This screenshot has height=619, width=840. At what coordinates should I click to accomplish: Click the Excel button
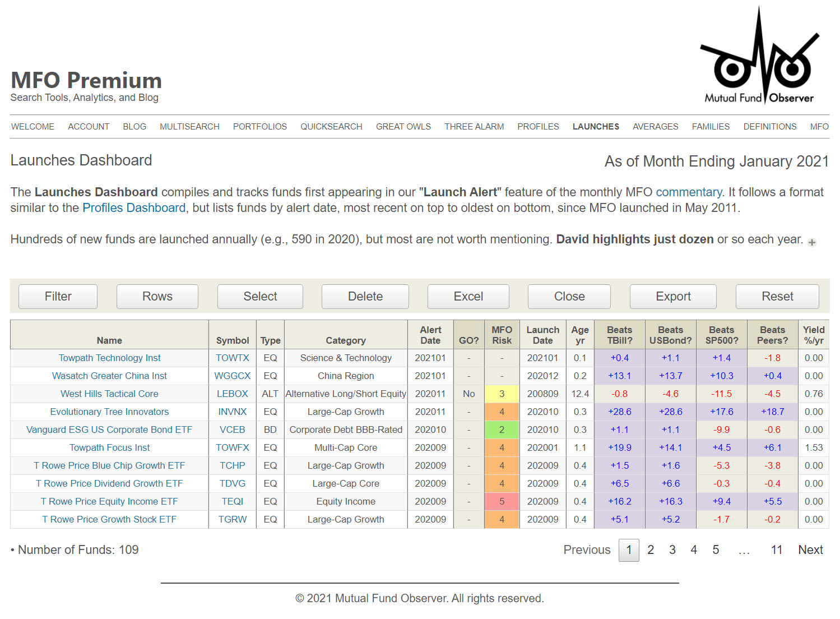point(468,297)
